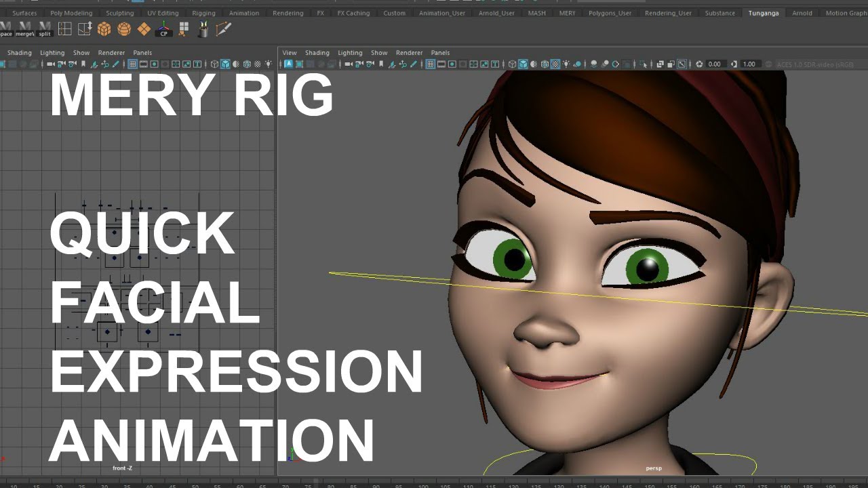Screen dimensions: 868x488
Task: Click the orange polygon sphere shelf icon
Action: pos(124,28)
